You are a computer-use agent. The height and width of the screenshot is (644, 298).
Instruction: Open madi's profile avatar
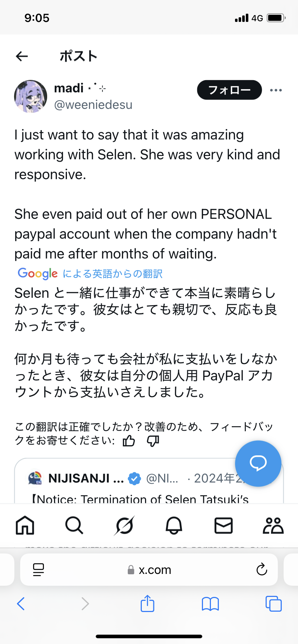point(31,96)
